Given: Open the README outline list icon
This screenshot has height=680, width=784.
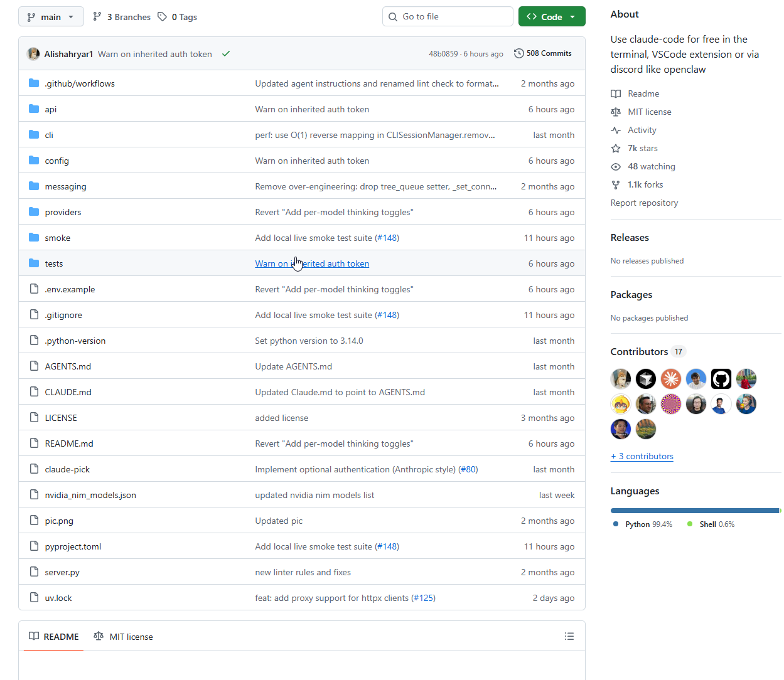Looking at the screenshot, I should 569,636.
